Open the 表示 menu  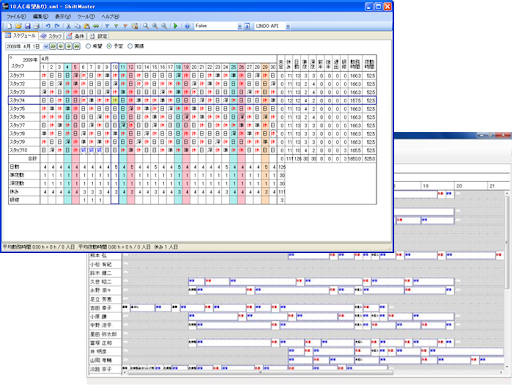pos(63,16)
